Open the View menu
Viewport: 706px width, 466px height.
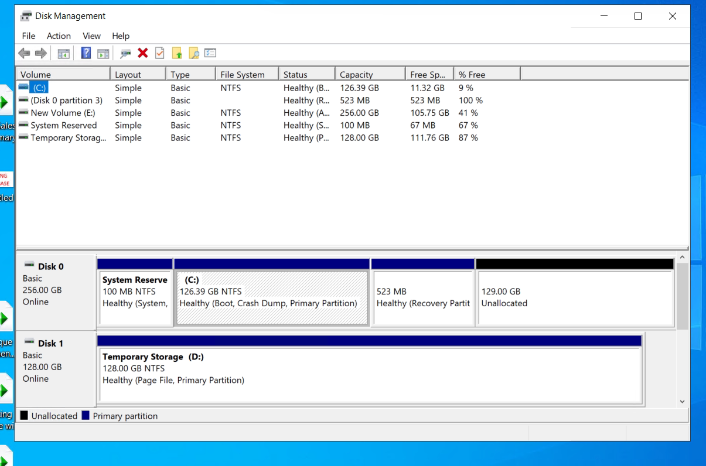tap(91, 36)
